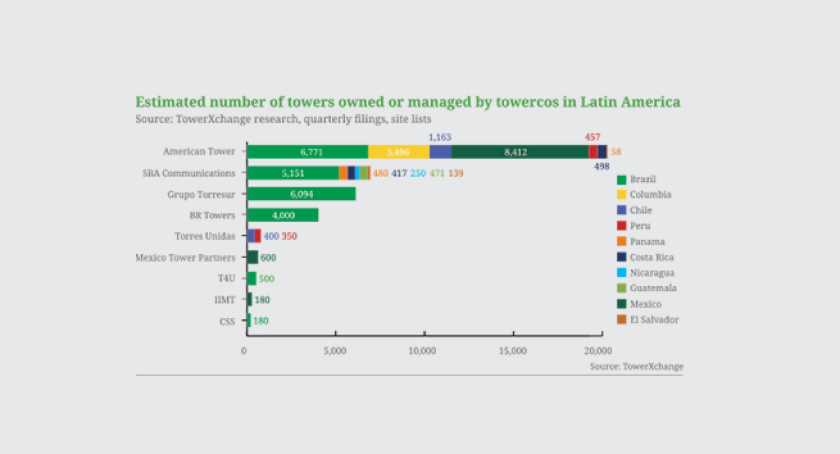This screenshot has height=454, width=840.
Task: Click the Torres Unidas 350 value
Action: pyautogui.click(x=289, y=236)
